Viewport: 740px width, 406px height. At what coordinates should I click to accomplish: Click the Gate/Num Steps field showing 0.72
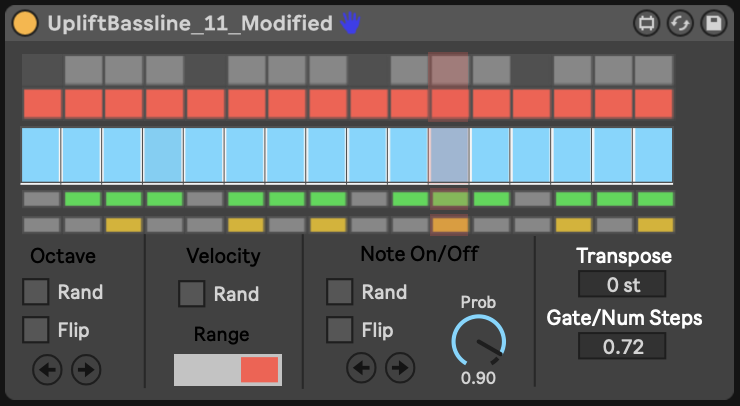(623, 347)
